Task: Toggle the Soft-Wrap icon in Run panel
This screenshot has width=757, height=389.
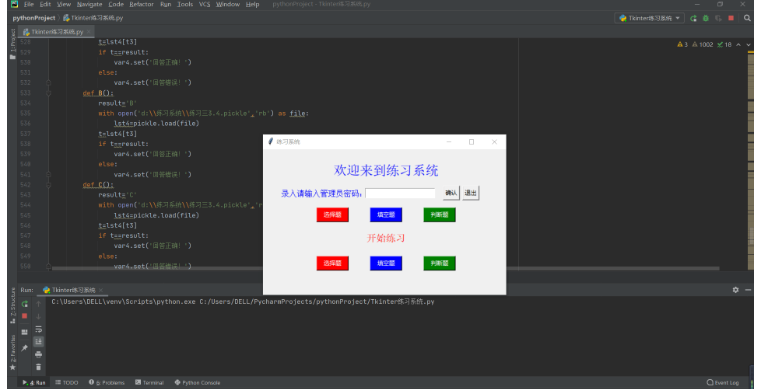Action: (39, 329)
